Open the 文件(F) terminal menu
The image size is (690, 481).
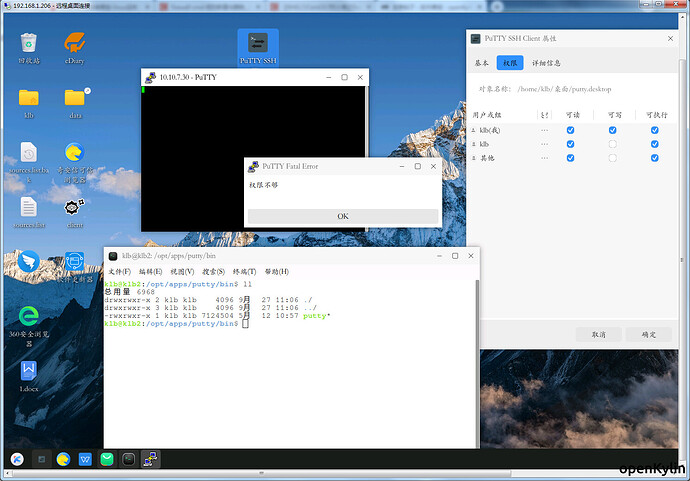pyautogui.click(x=120, y=272)
